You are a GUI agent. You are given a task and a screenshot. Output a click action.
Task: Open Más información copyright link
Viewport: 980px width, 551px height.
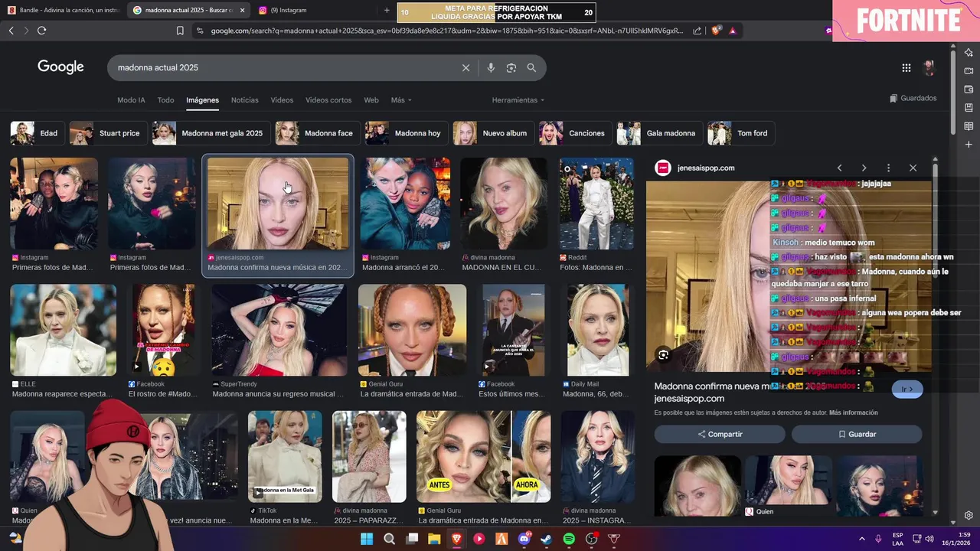(854, 412)
